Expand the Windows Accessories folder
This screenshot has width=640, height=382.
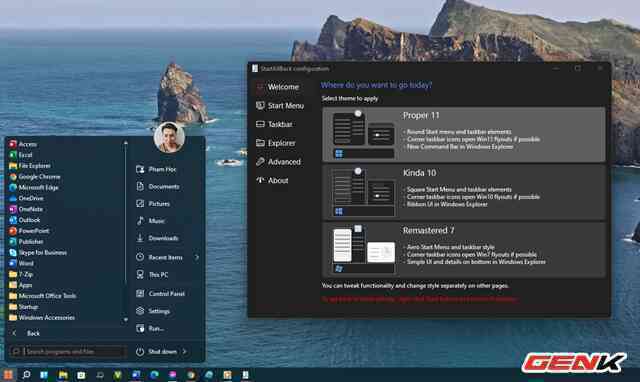pos(42,318)
